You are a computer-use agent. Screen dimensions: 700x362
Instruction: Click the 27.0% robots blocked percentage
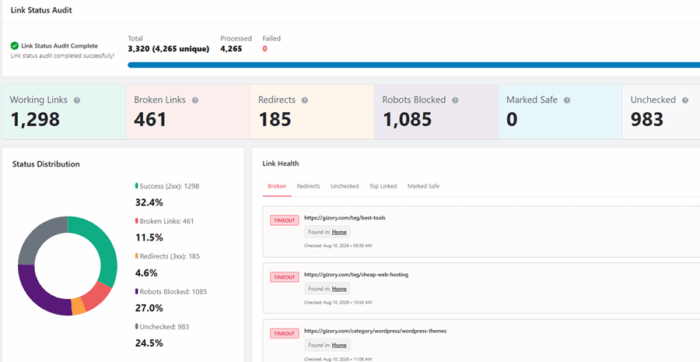click(x=149, y=308)
